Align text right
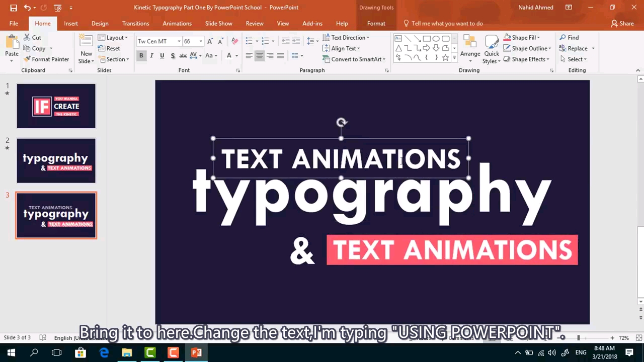Screen dimensions: 644x362 (270, 56)
